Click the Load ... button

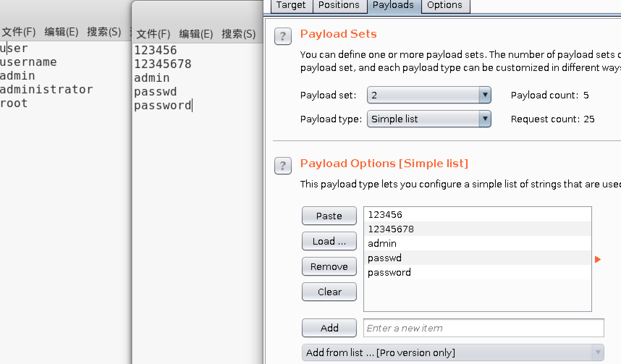tap(329, 241)
